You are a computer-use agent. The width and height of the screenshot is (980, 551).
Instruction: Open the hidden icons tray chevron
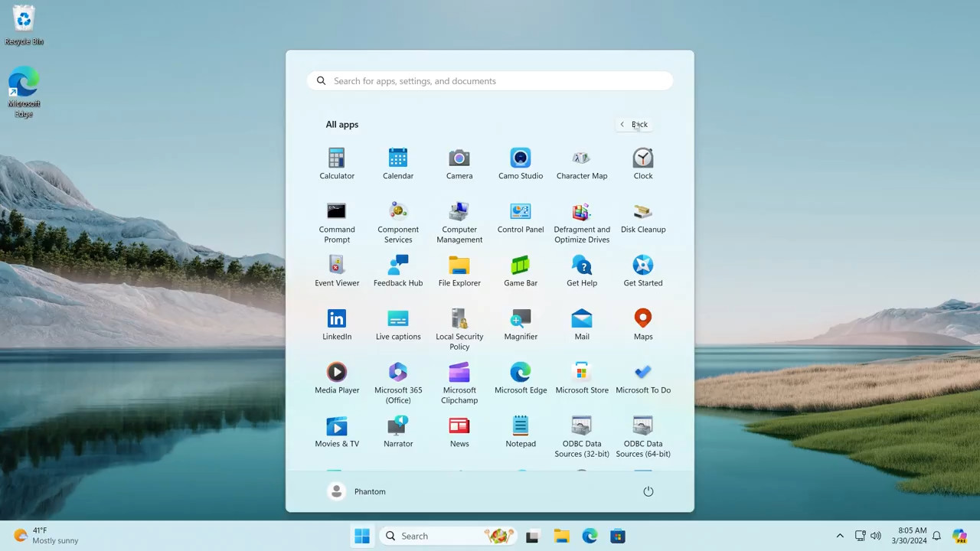pyautogui.click(x=840, y=536)
